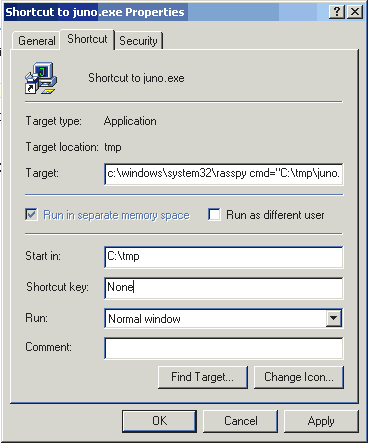Enable Run as different user checkbox

[x=214, y=214]
